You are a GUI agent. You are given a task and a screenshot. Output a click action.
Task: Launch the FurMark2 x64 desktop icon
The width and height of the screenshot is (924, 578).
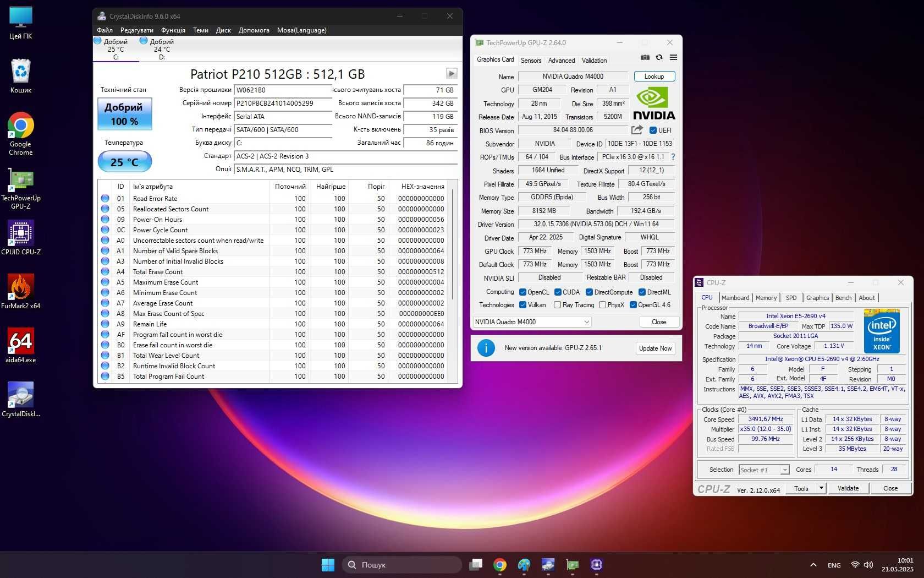[x=21, y=292]
